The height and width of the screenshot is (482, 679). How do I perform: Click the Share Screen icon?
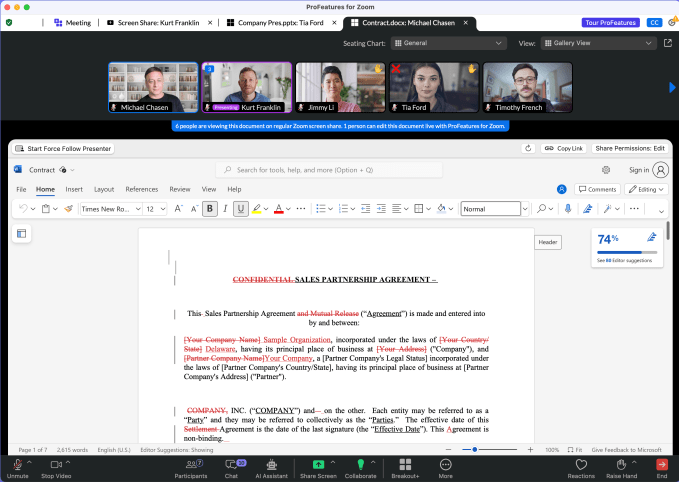[318, 464]
